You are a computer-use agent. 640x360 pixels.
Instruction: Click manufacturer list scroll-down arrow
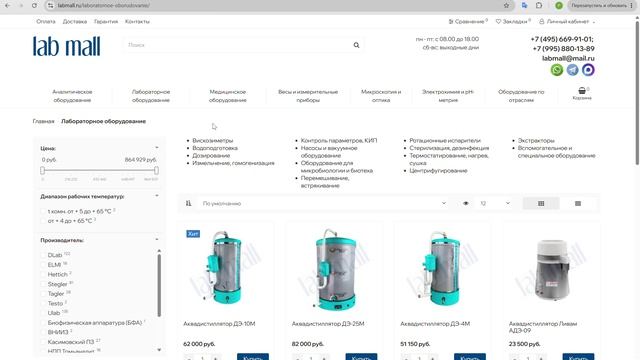pos(159,350)
